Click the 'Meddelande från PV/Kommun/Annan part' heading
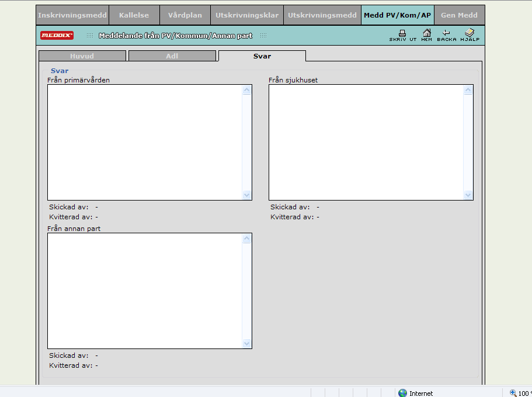532x397 pixels. pos(175,35)
